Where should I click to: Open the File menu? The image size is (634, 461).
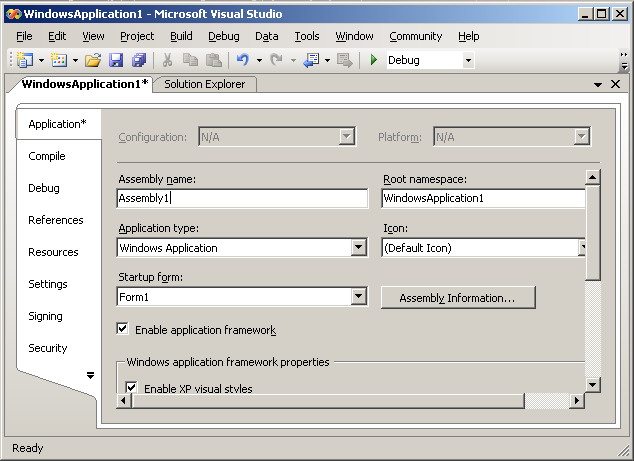[24, 36]
